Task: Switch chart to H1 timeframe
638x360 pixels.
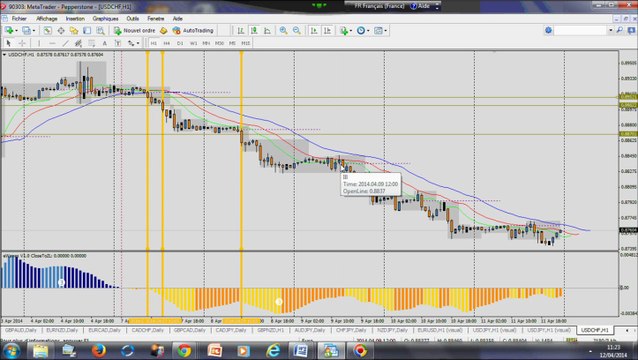Action: pyautogui.click(x=154, y=43)
